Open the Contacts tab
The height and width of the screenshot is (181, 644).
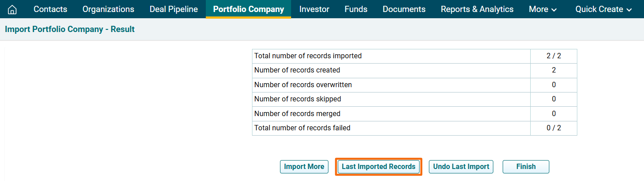click(50, 9)
